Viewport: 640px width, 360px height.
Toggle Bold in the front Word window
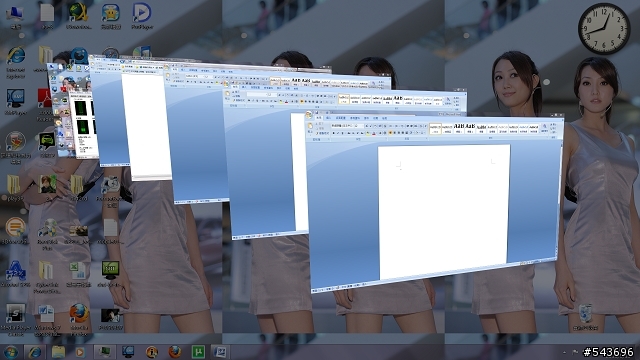click(334, 133)
